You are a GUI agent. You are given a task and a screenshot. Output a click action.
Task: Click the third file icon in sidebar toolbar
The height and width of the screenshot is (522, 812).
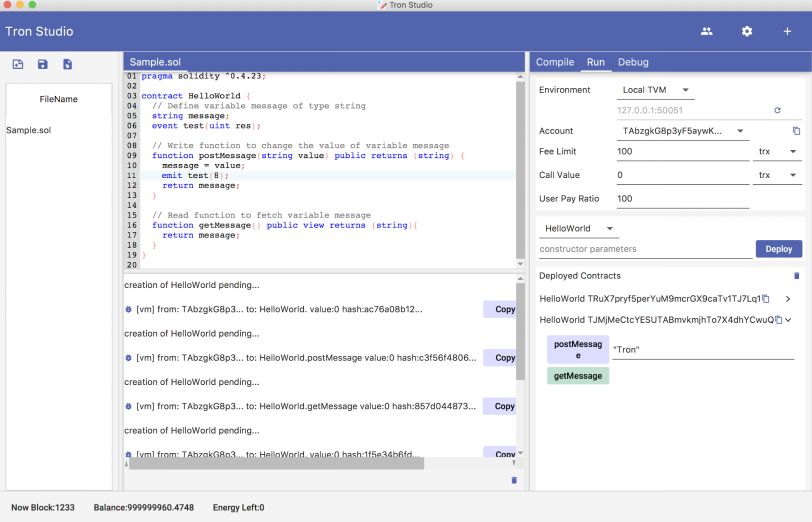67,64
